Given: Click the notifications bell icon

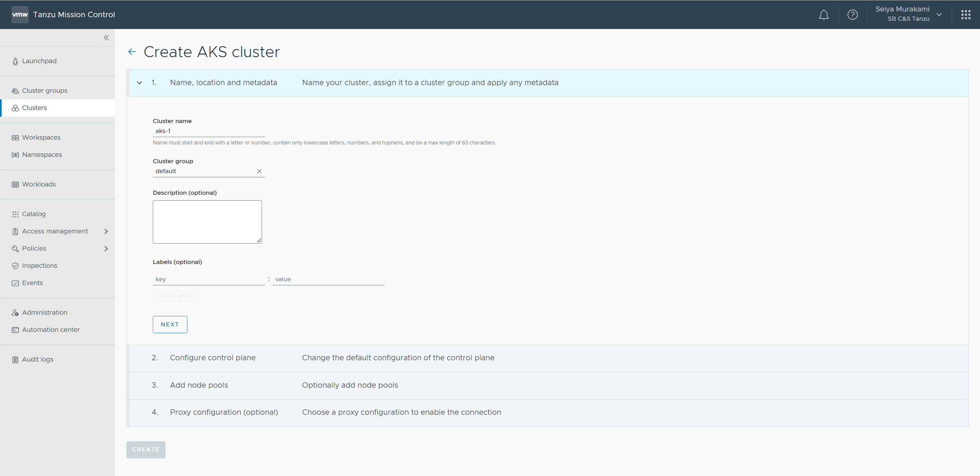Looking at the screenshot, I should point(824,15).
